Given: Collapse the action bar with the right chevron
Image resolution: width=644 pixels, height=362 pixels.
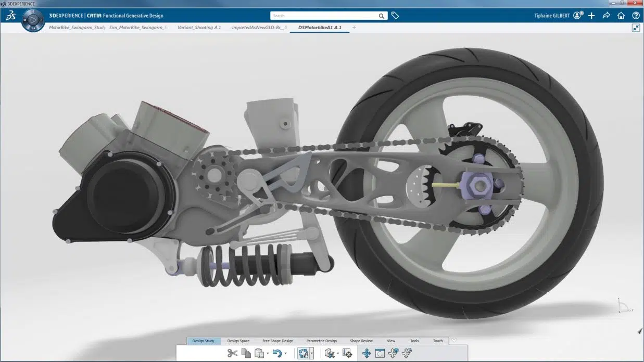Looking at the screenshot, I should (x=453, y=340).
